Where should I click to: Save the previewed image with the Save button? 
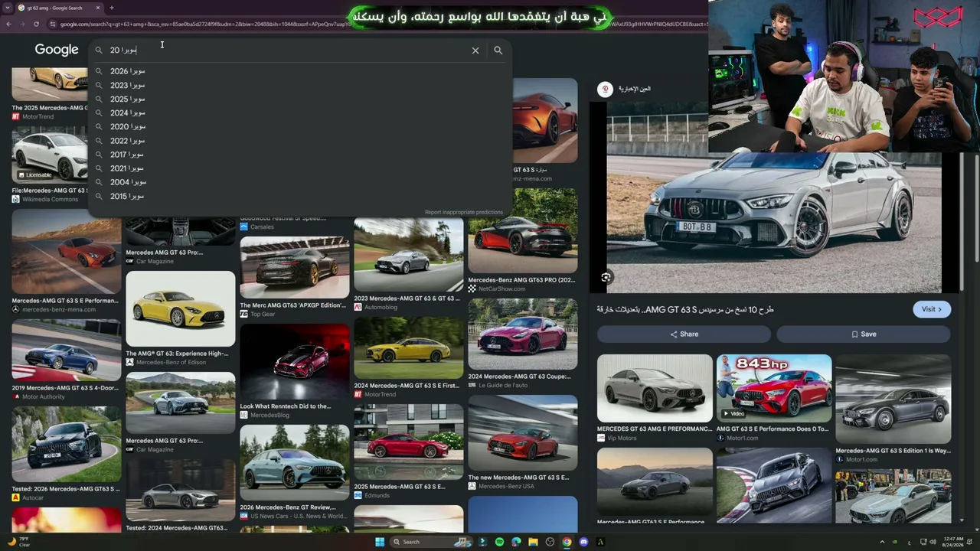click(864, 334)
